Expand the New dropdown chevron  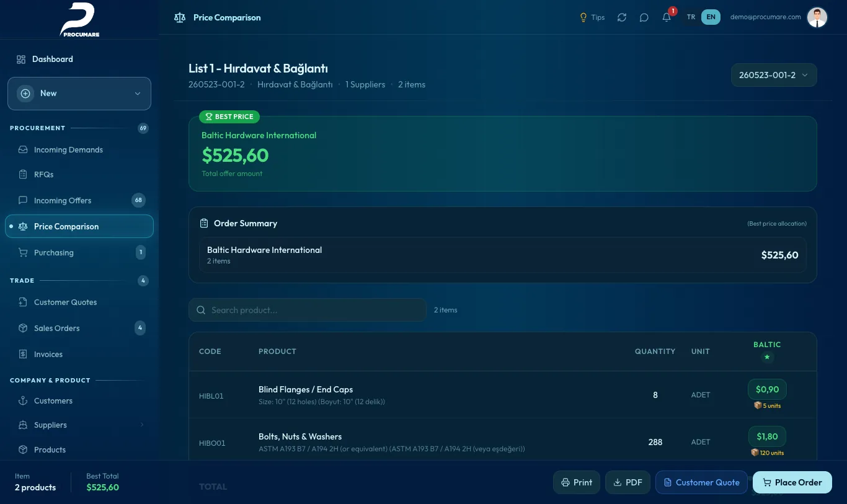pos(138,94)
